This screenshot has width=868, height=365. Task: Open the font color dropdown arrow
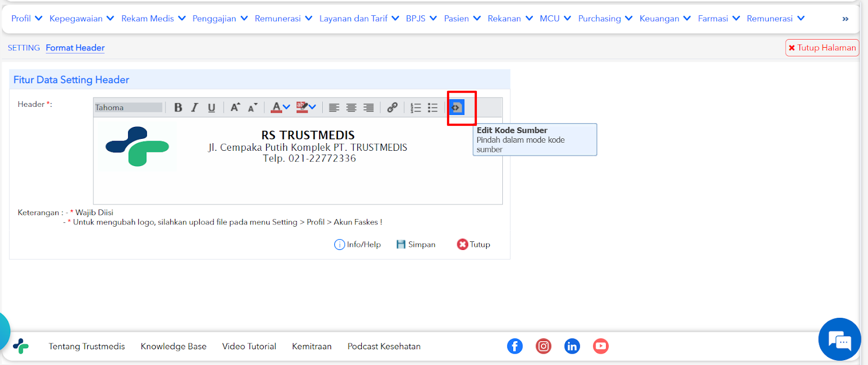coord(286,107)
